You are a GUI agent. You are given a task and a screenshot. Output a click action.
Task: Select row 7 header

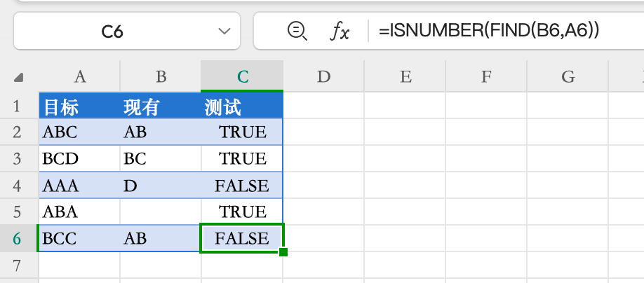click(19, 265)
